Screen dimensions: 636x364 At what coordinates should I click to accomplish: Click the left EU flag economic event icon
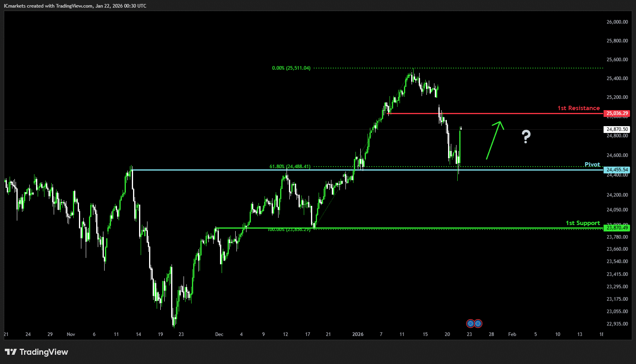point(470,323)
